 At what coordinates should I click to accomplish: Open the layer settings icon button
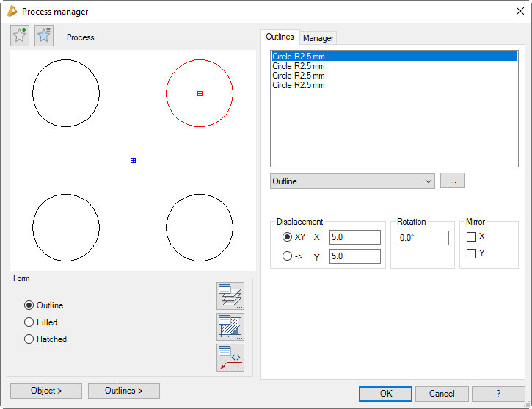pos(230,295)
